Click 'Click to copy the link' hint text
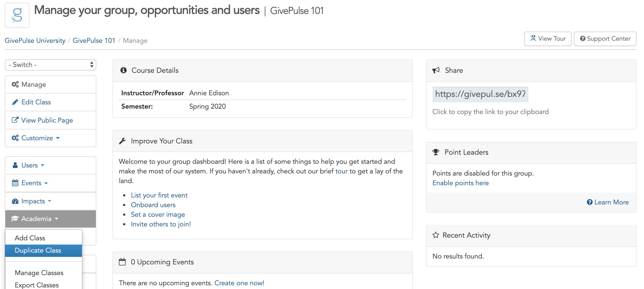Image resolution: width=644 pixels, height=289 pixels. pyautogui.click(x=490, y=112)
